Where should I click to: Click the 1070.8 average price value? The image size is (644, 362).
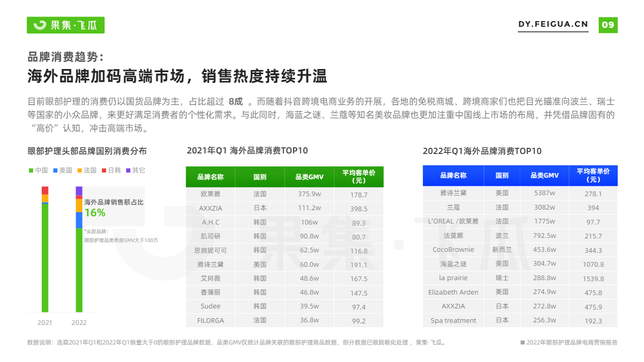594,264
